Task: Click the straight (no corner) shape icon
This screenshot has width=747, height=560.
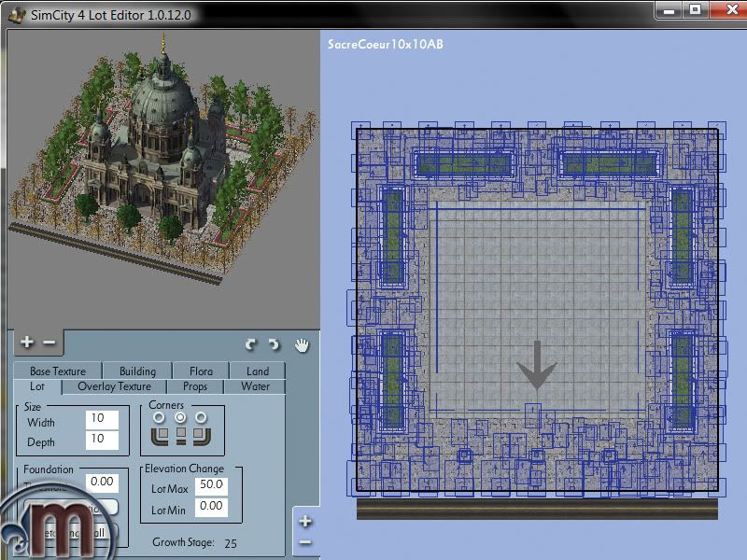Action: pos(180,436)
